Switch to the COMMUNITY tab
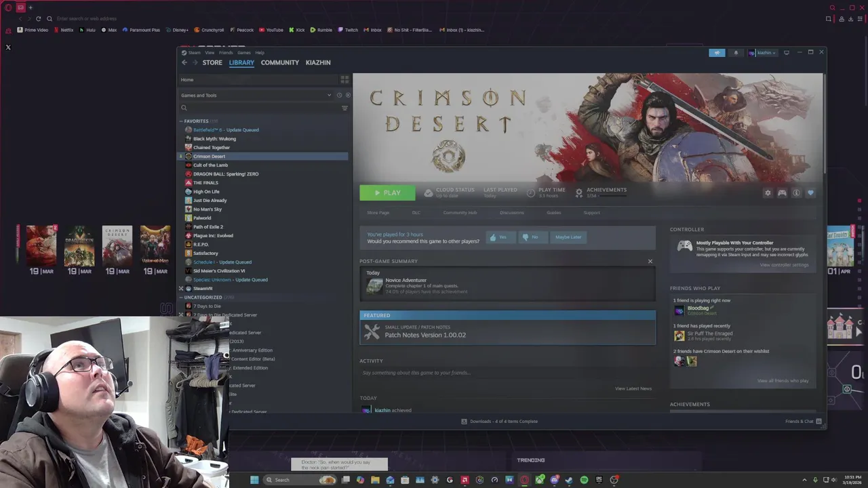 [280, 62]
